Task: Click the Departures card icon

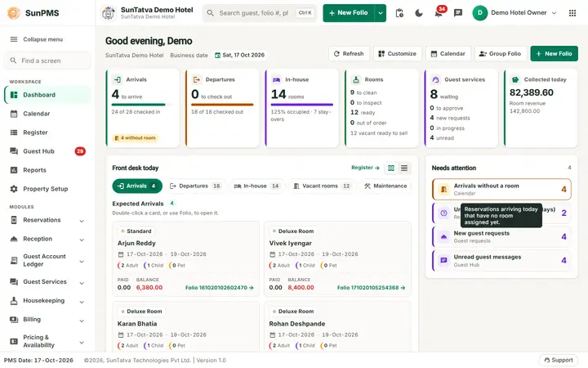Action: point(197,79)
